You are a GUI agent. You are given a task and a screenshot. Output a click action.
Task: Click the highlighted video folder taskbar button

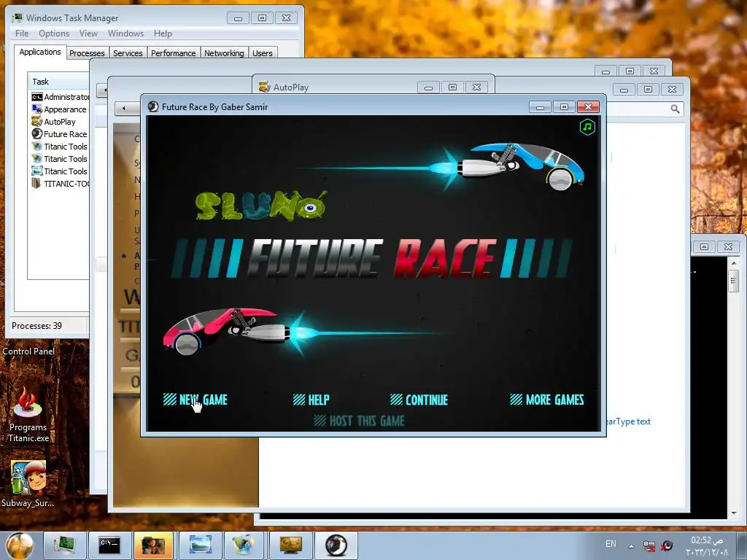pyautogui.click(x=153, y=545)
